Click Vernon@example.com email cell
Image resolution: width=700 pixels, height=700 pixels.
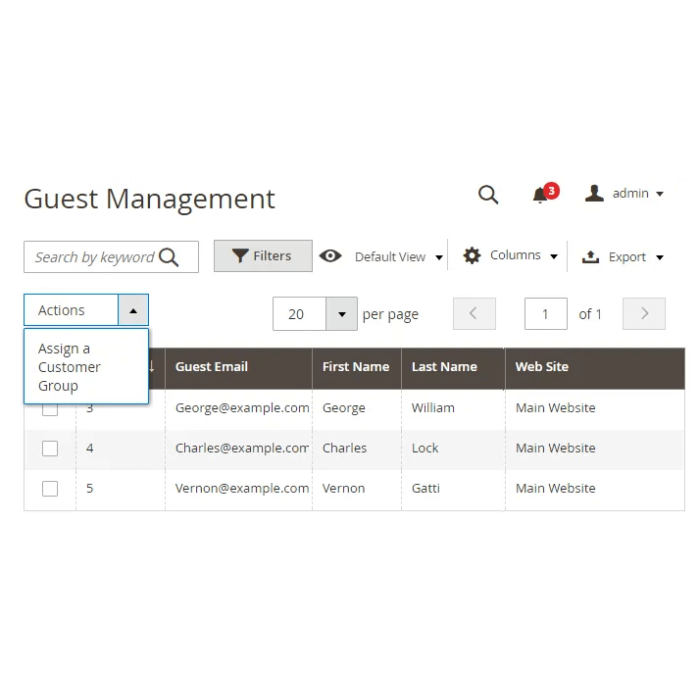[x=242, y=488]
